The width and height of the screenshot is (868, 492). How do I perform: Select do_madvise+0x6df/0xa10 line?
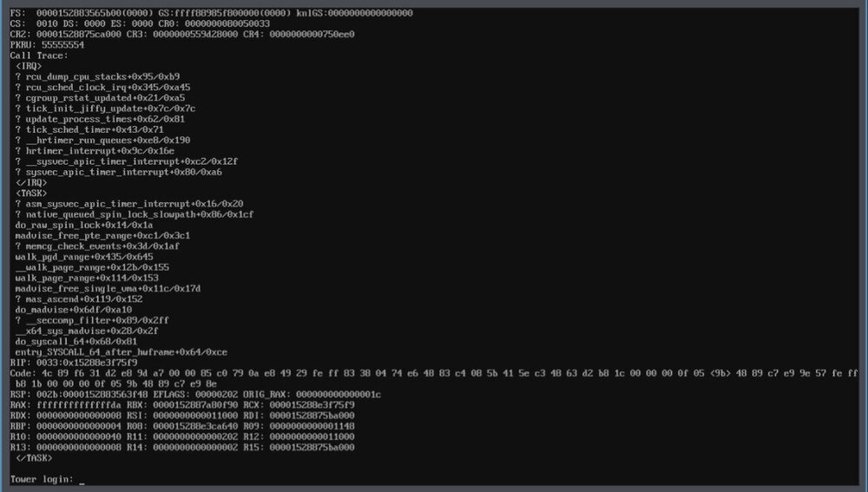(74, 310)
